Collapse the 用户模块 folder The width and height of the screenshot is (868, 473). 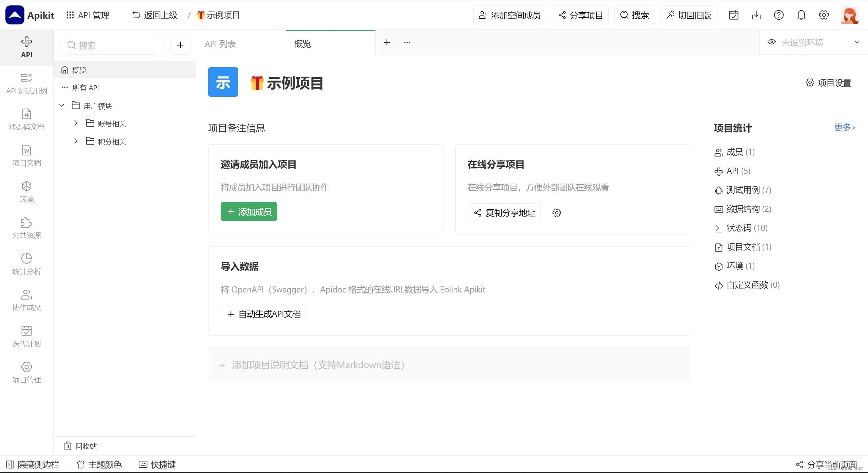pyautogui.click(x=62, y=106)
